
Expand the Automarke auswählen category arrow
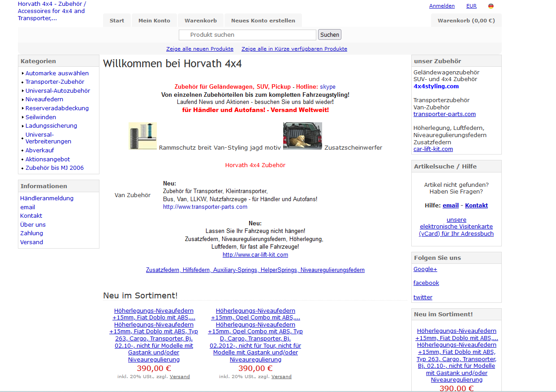(x=23, y=73)
